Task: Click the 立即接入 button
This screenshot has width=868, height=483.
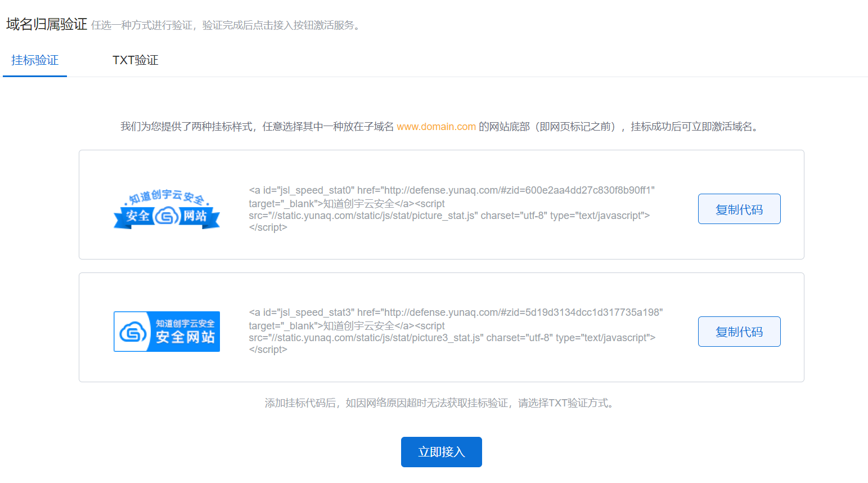Action: click(442, 452)
